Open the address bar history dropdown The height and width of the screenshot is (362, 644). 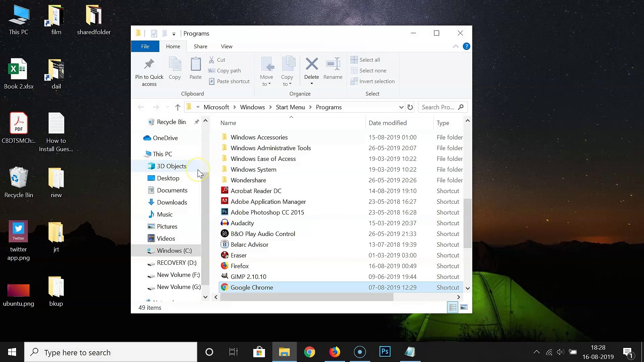click(x=401, y=107)
